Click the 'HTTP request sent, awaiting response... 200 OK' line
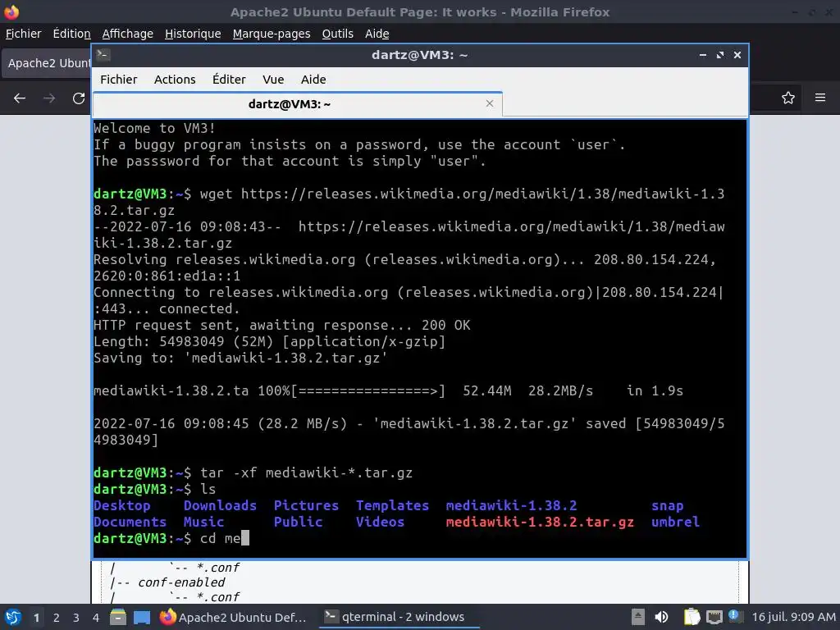This screenshot has width=840, height=630. click(x=282, y=325)
